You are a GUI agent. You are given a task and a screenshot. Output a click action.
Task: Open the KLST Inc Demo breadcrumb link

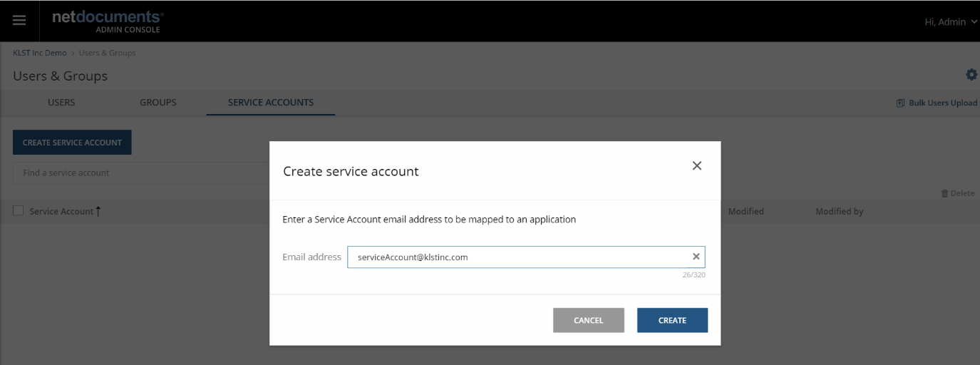tap(40, 53)
